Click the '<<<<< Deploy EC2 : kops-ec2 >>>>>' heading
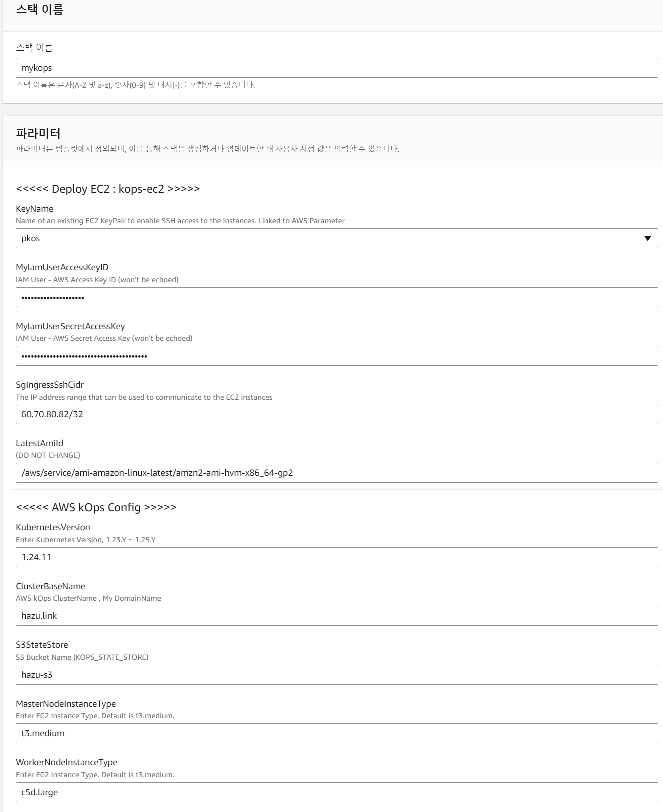Viewport: 663px width, 812px height. [108, 189]
